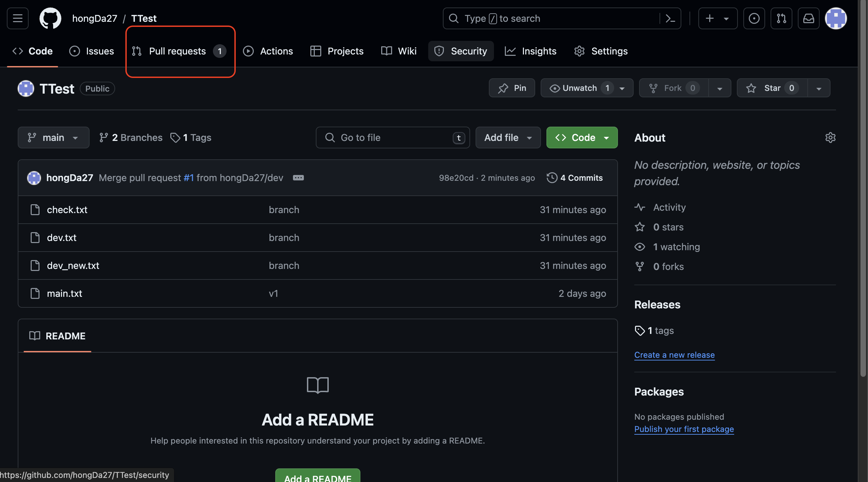The image size is (868, 482).
Task: Open pull request #1 link in commit message
Action: 189,178
